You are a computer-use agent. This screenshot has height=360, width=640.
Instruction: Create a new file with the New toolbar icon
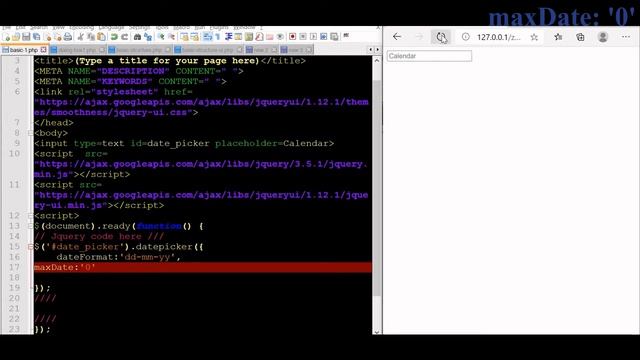[6, 37]
